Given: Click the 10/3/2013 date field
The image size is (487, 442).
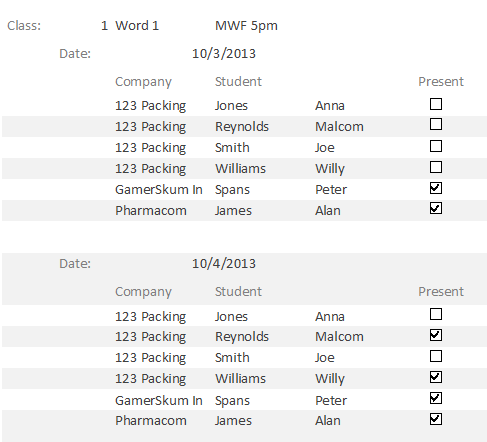Looking at the screenshot, I should pyautogui.click(x=224, y=54).
